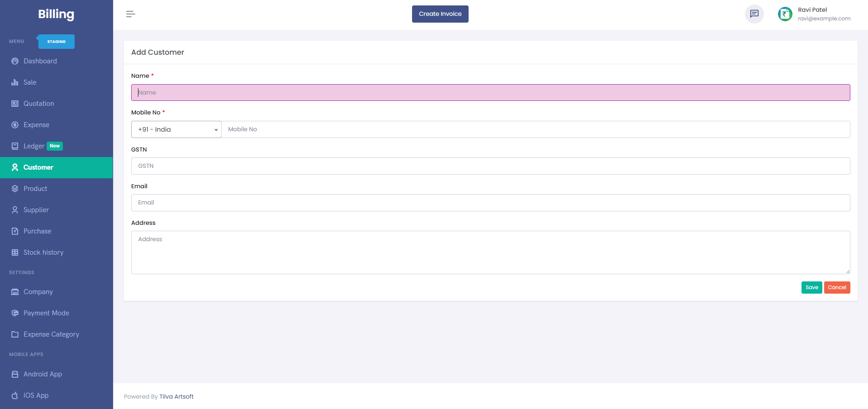Cancel adding the customer
868x409 pixels.
[837, 287]
